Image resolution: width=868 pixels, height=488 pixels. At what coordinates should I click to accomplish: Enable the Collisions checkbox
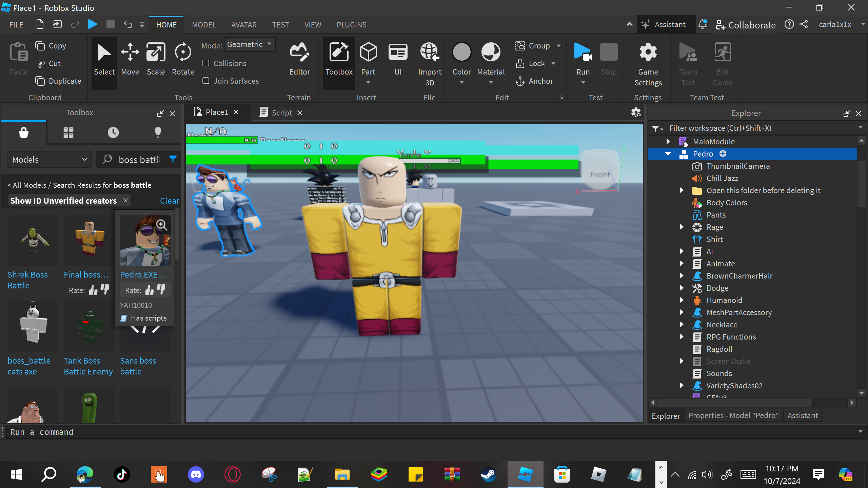pos(206,63)
